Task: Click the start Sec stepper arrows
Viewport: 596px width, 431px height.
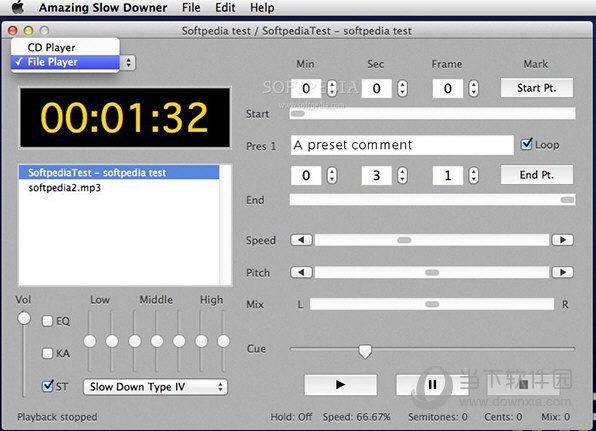Action: pos(402,88)
